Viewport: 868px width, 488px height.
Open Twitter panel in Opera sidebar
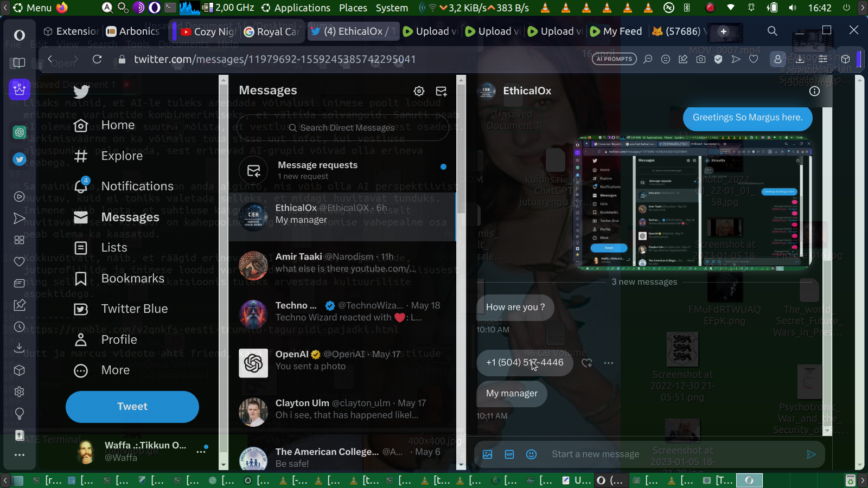click(x=20, y=159)
